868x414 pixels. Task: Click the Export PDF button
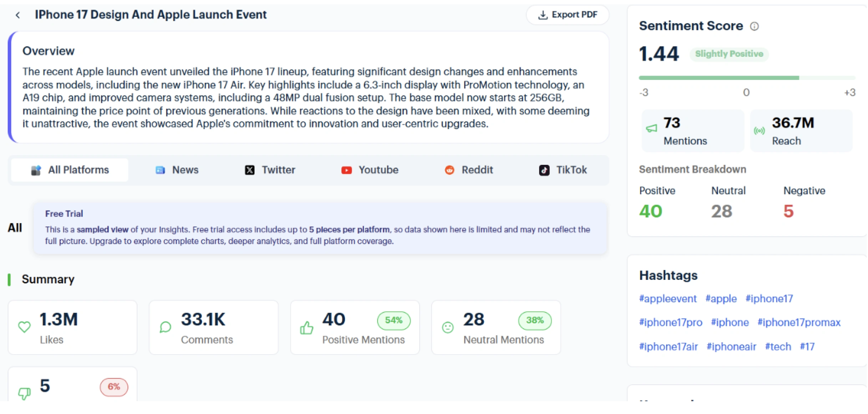[x=567, y=15]
